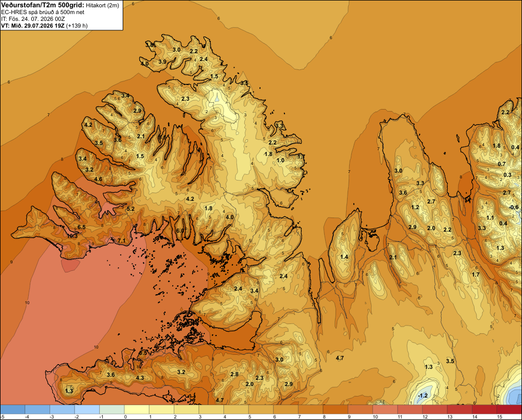
Task: Click the legend tick label '11'
Action: click(x=400, y=417)
